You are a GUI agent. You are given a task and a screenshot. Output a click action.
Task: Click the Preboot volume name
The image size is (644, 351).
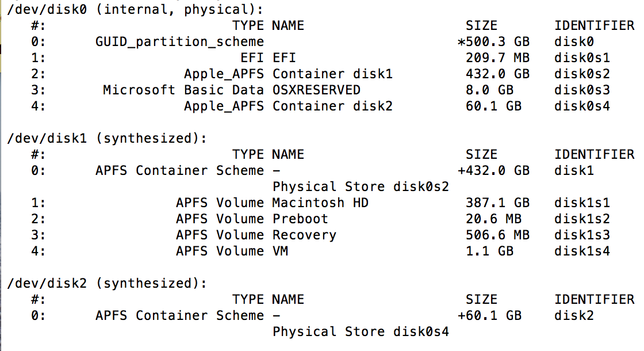coord(300,219)
